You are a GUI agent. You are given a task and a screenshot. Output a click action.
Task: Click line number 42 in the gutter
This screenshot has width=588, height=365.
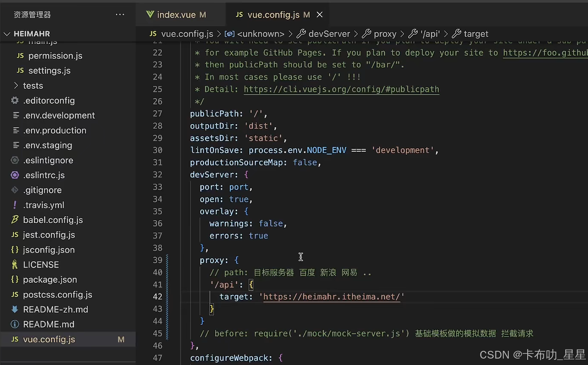pyautogui.click(x=157, y=296)
